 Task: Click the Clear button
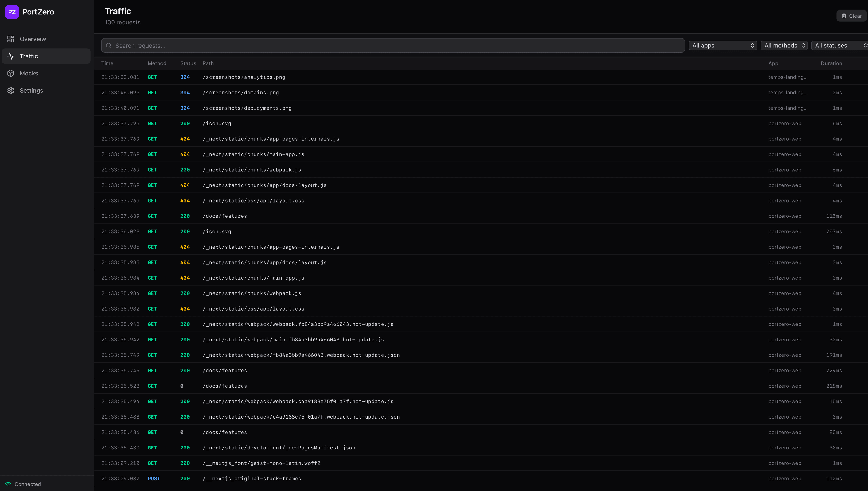point(851,16)
